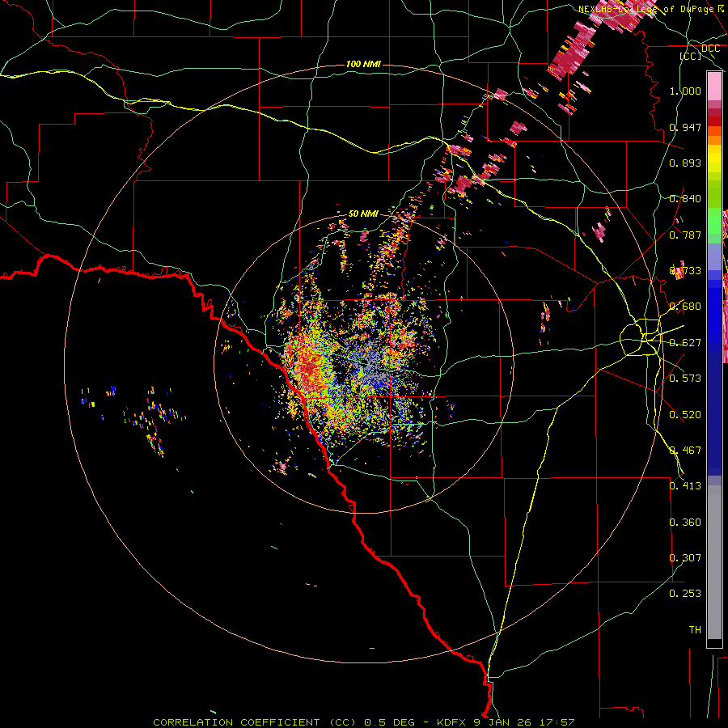Click the "100 NMI" range ring label
Image resolution: width=728 pixels, height=728 pixels.
click(x=363, y=64)
